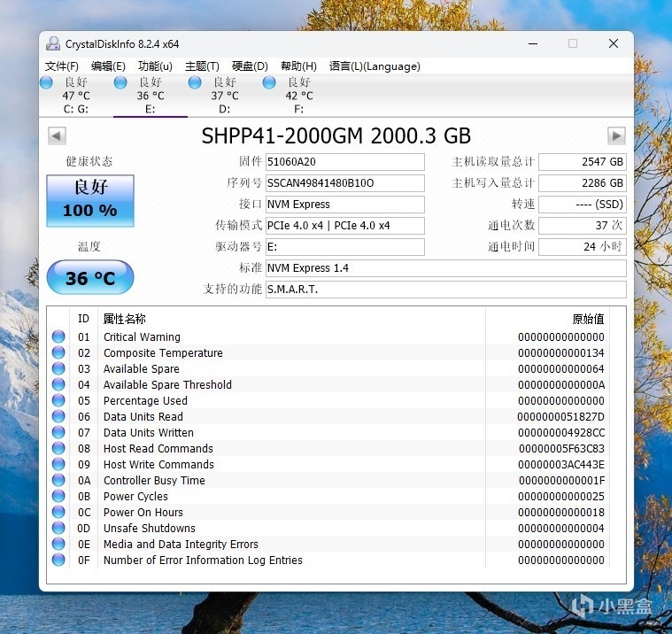
Task: Click the model title SHPP41-2000GM 2000.3 GB
Action: [x=336, y=135]
